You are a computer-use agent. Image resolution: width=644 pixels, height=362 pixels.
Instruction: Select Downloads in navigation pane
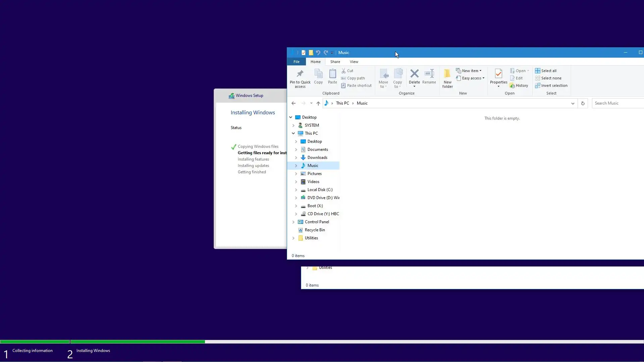[x=317, y=158]
